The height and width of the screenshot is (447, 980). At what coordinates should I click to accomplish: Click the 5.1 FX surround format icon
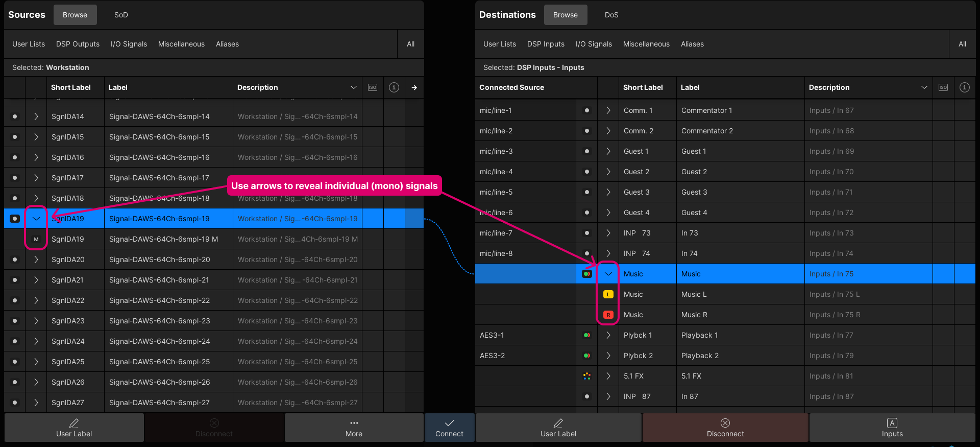pos(586,376)
